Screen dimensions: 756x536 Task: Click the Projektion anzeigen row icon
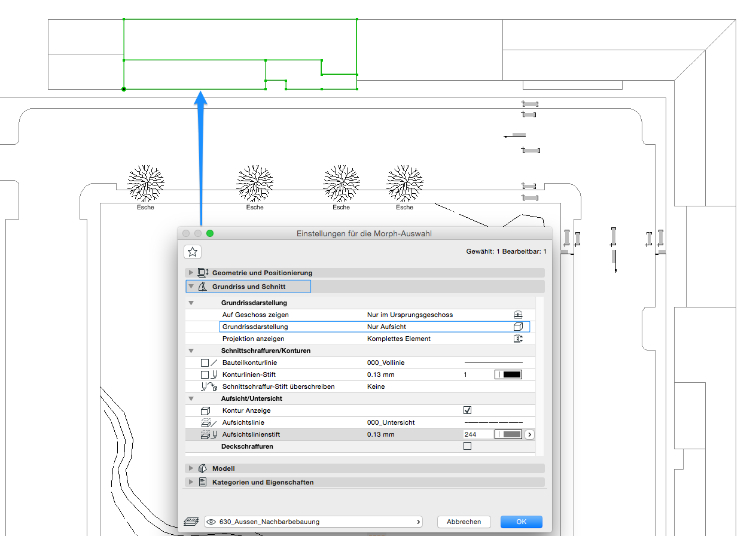[518, 339]
